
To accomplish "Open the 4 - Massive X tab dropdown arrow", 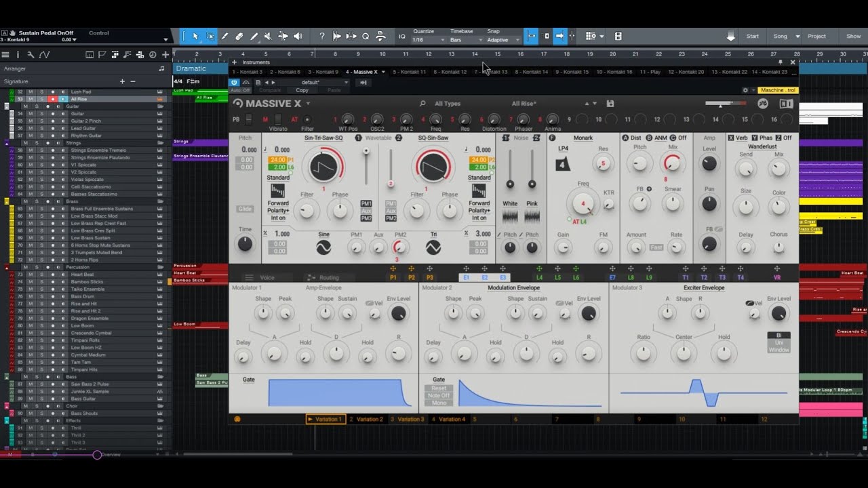I will pyautogui.click(x=383, y=72).
